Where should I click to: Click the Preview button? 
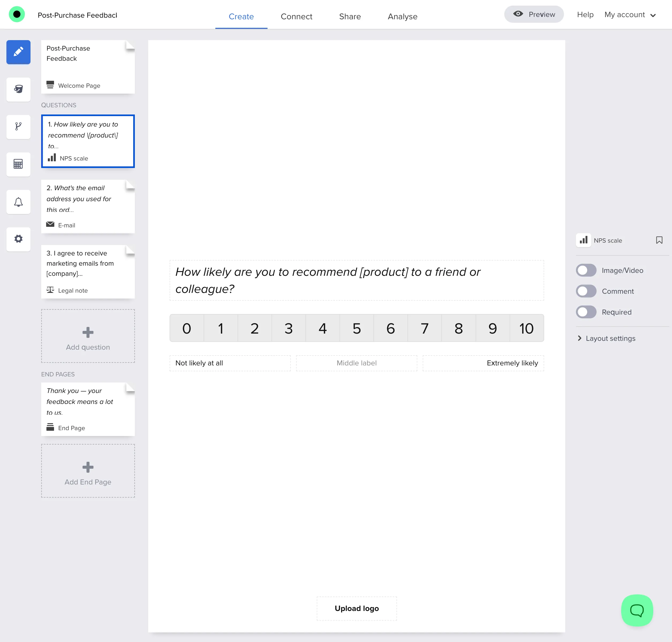(534, 14)
